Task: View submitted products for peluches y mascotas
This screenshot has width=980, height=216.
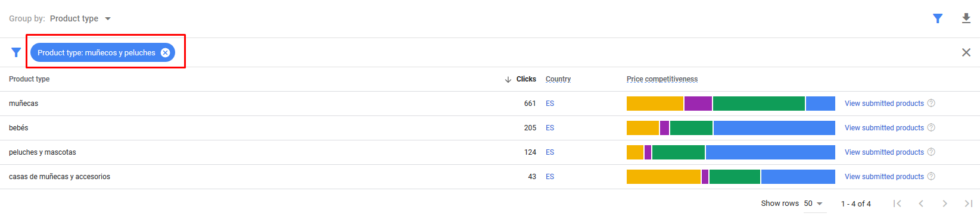Action: (884, 152)
